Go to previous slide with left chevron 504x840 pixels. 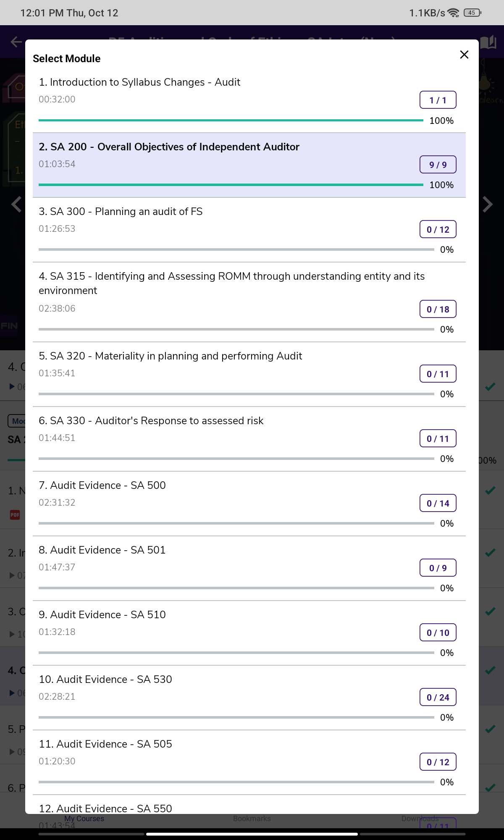pyautogui.click(x=16, y=205)
